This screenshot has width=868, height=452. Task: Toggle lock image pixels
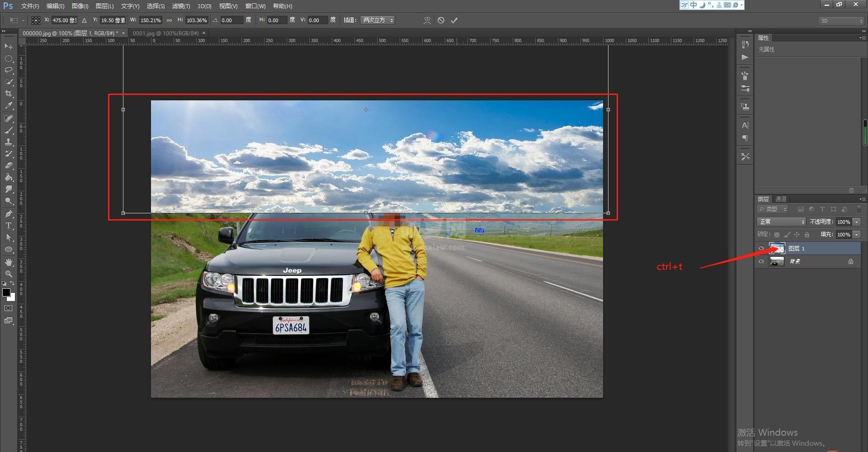[787, 235]
